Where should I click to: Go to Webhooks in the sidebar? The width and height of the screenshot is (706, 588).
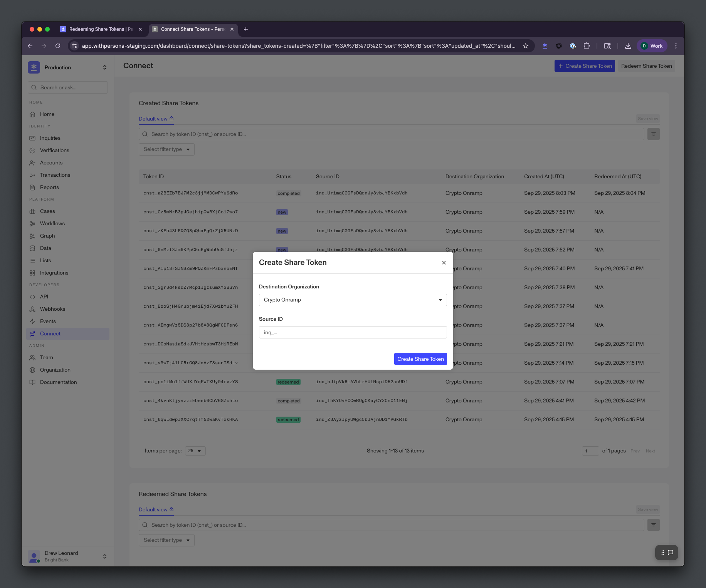(52, 309)
